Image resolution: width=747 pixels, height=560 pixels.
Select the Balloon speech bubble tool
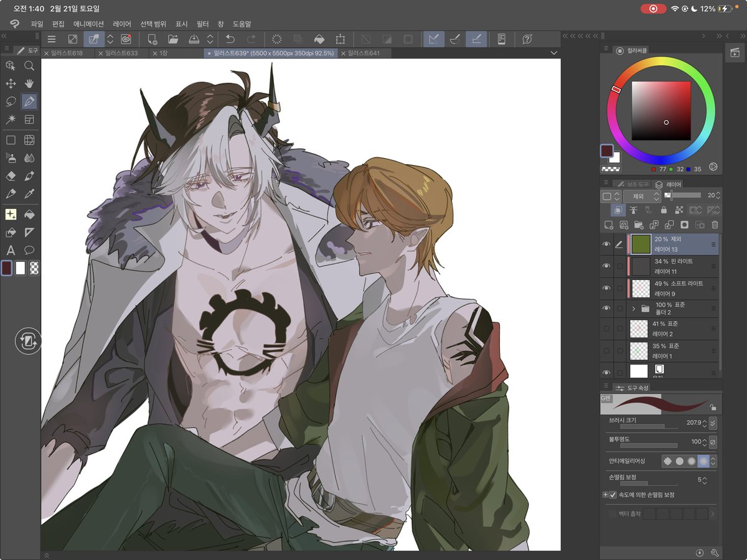[29, 250]
